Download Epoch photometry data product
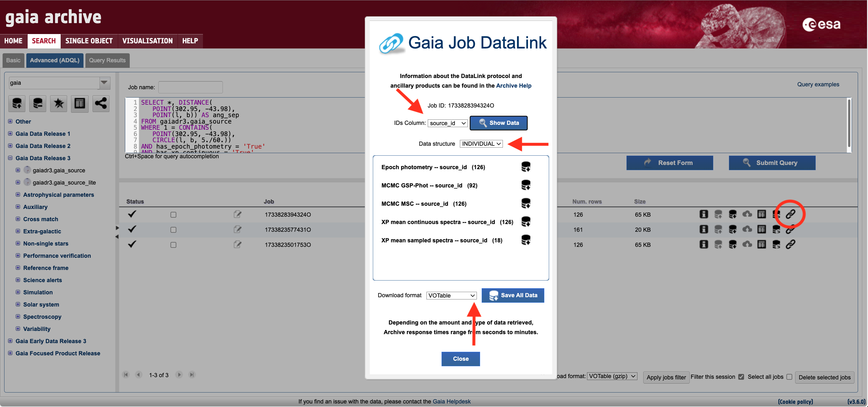 point(526,167)
